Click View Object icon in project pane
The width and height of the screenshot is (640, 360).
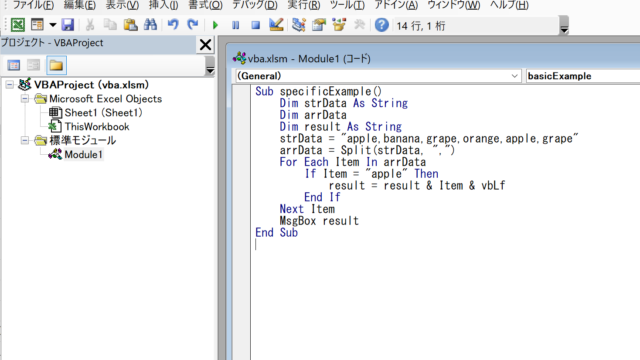pos(34,65)
